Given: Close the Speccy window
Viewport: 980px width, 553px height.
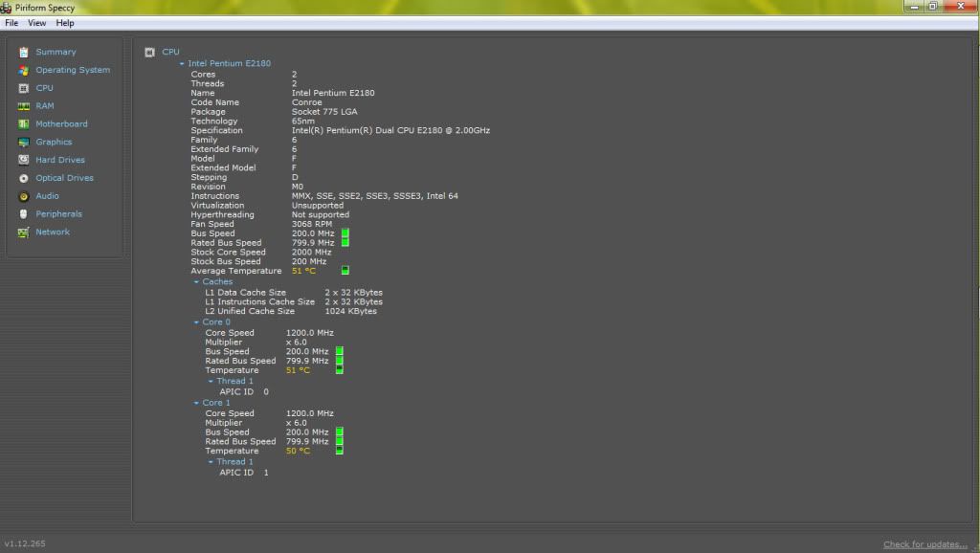Looking at the screenshot, I should 961,7.
